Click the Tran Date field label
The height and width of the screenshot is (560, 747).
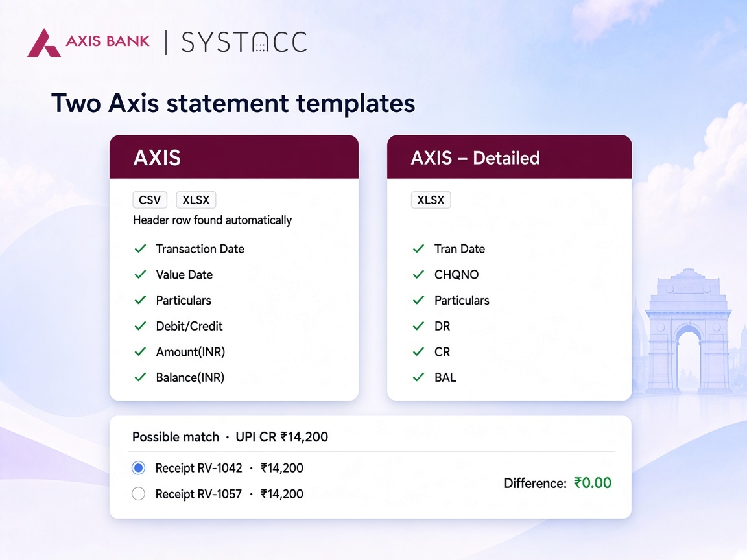click(460, 249)
